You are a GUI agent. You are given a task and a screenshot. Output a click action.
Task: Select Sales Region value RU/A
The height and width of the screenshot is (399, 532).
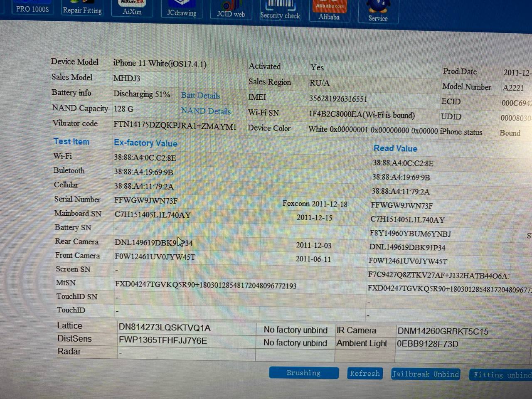319,83
